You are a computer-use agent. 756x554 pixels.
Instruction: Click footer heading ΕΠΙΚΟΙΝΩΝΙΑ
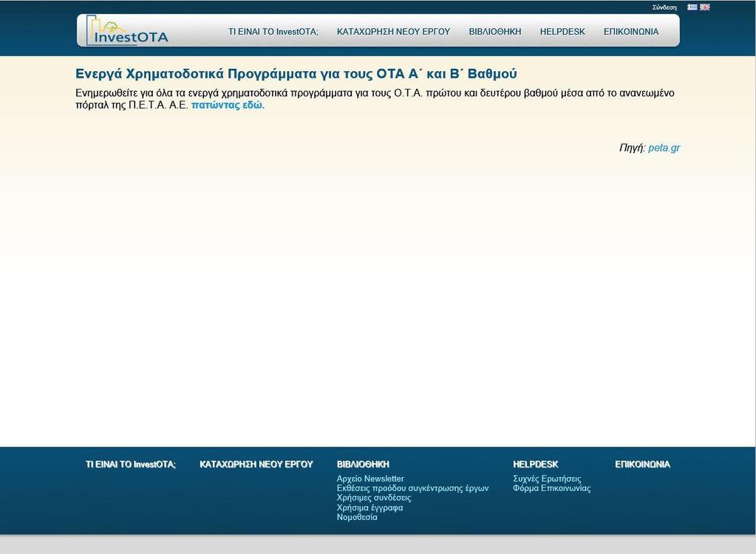point(642,465)
